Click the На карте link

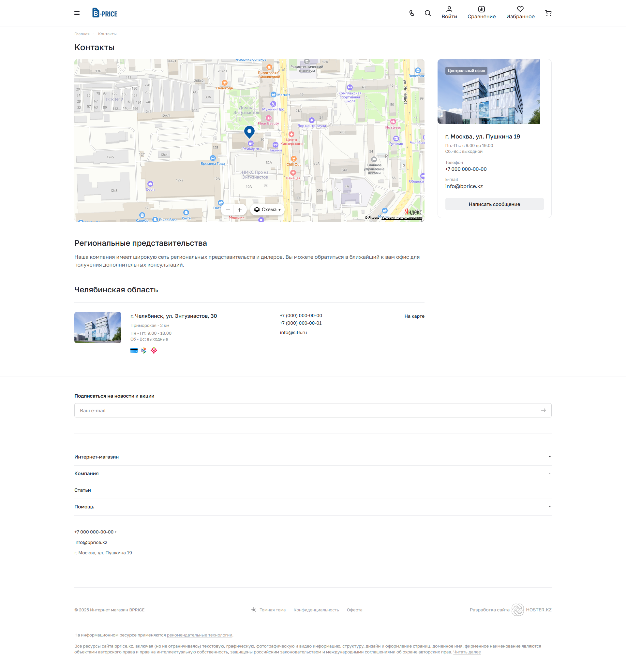point(414,316)
